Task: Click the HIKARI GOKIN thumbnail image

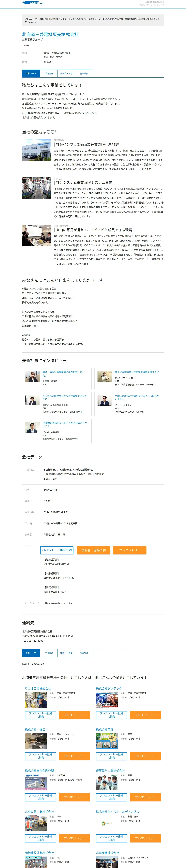Action: [36, 782]
